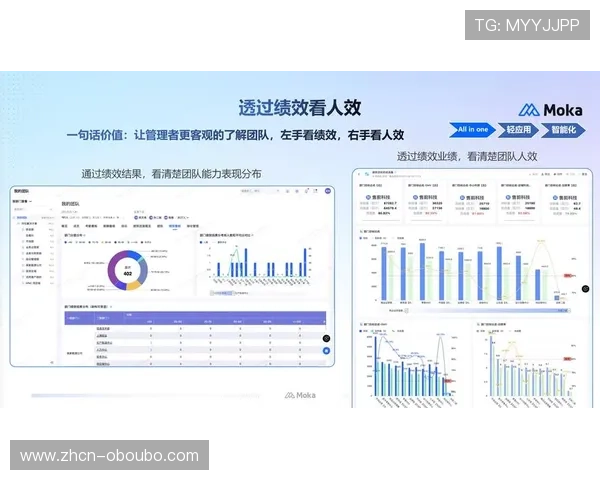
Task: Click the '智能化' arrow badge
Action: [563, 130]
